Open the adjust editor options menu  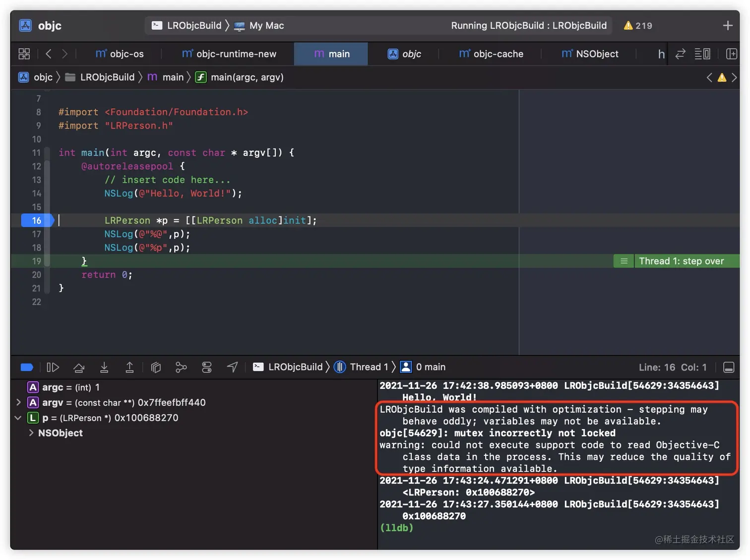pyautogui.click(x=702, y=54)
